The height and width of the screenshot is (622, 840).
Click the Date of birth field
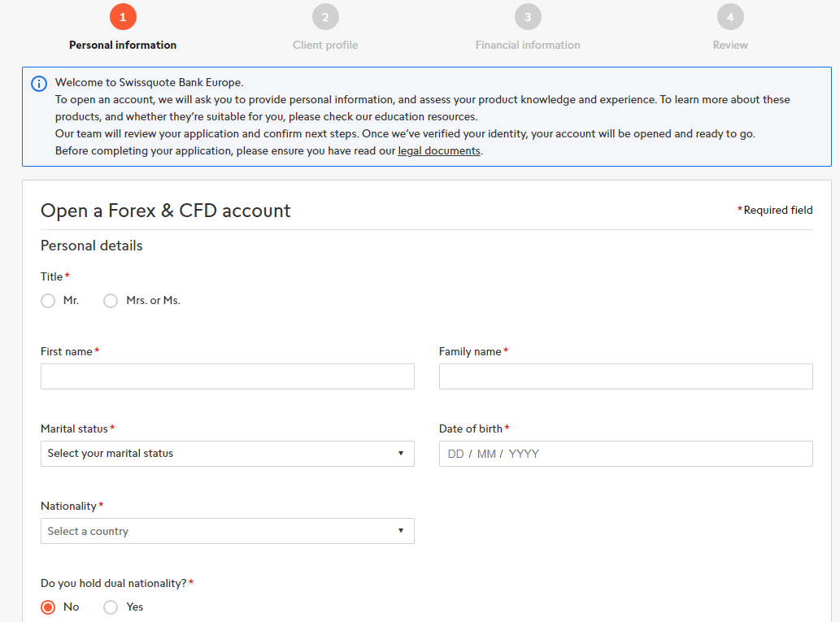click(625, 454)
